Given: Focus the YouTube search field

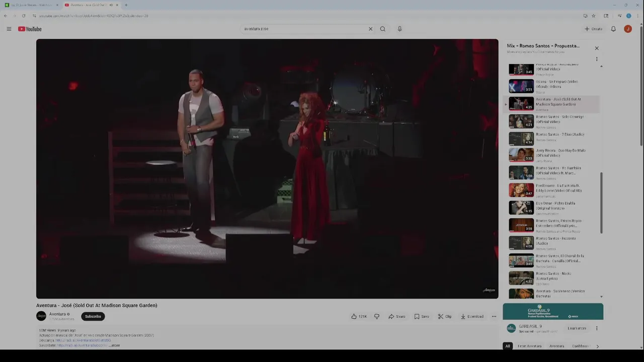Looking at the screenshot, I should click(304, 29).
